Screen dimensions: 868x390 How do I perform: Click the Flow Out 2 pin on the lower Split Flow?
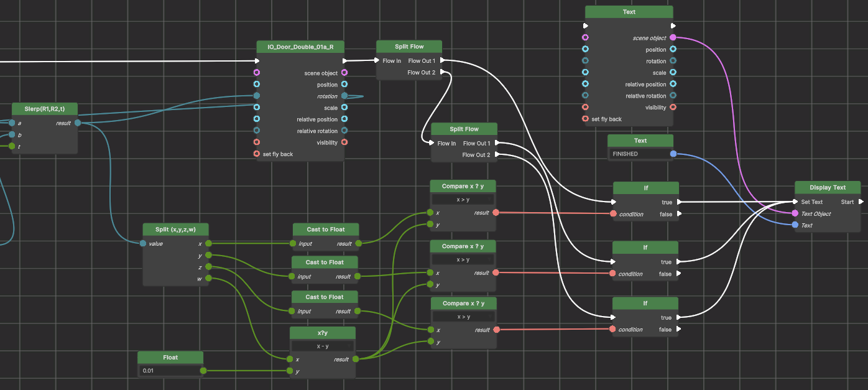coord(496,155)
